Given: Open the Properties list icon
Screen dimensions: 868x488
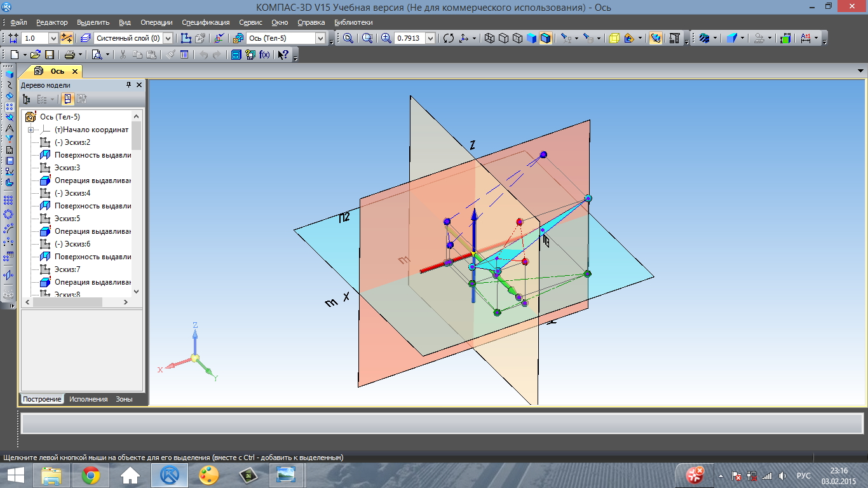Looking at the screenshot, I should pyautogui.click(x=184, y=55).
